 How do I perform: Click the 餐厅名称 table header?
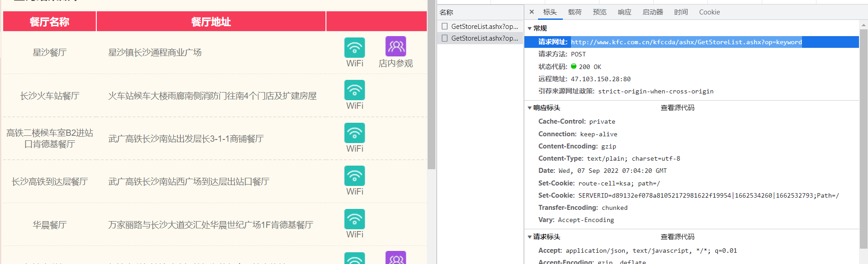49,22
